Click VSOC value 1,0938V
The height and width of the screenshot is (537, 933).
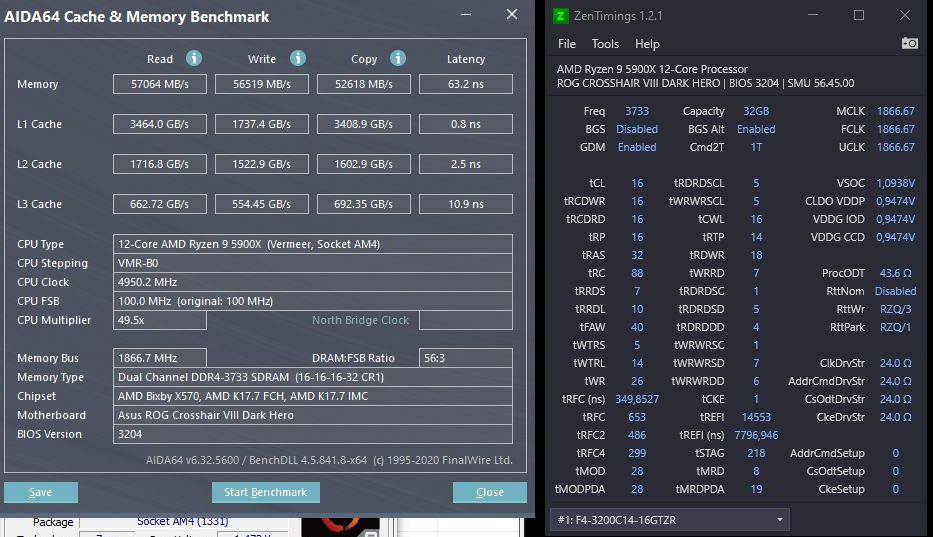pyautogui.click(x=896, y=183)
